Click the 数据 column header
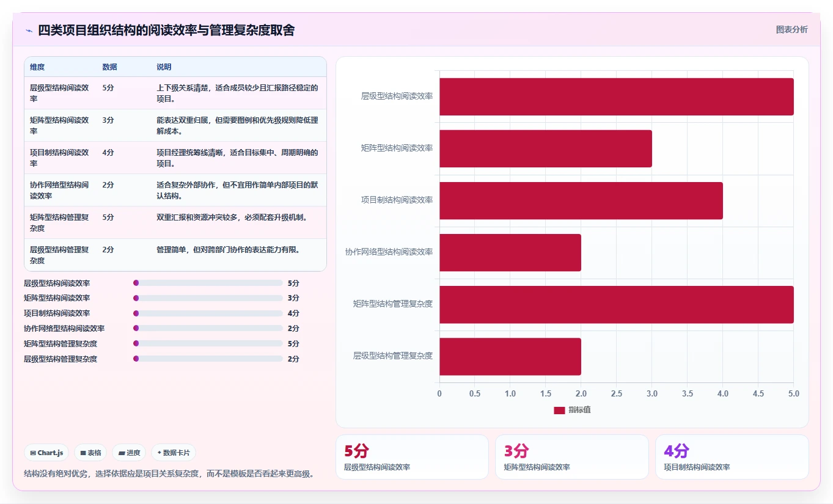 (109, 67)
